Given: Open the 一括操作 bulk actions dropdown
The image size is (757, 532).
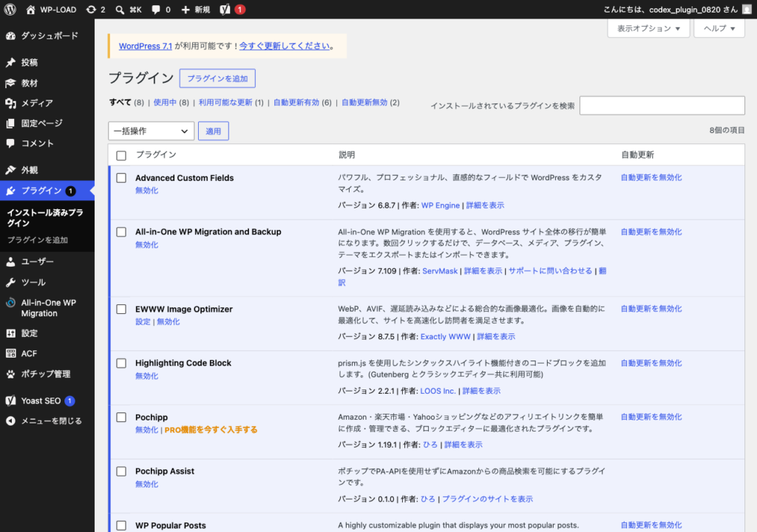Looking at the screenshot, I should [151, 131].
